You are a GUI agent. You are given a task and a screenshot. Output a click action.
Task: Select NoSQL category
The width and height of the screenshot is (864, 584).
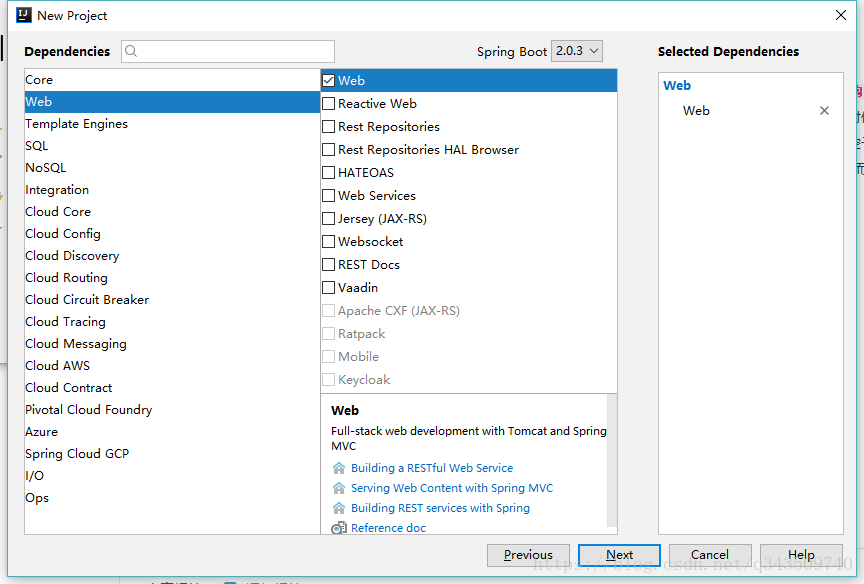click(x=172, y=168)
